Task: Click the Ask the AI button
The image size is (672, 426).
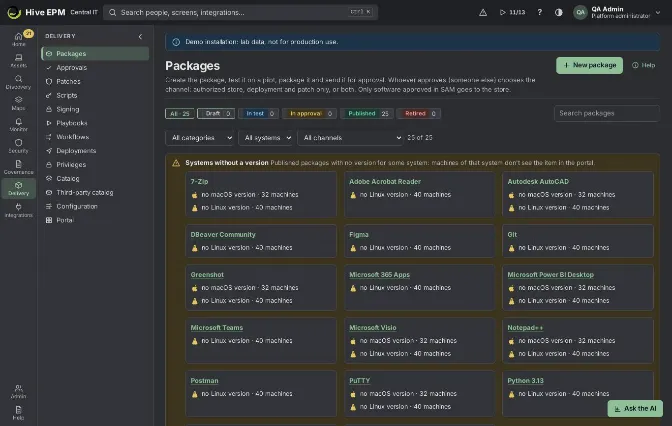Action: 635,408
